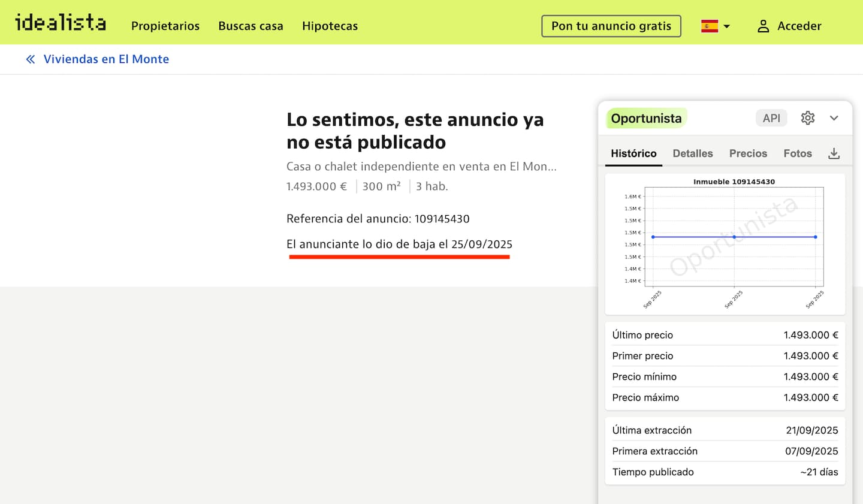Collapse the Oportunista panel with the chevron
This screenshot has width=863, height=504.
[x=834, y=118]
